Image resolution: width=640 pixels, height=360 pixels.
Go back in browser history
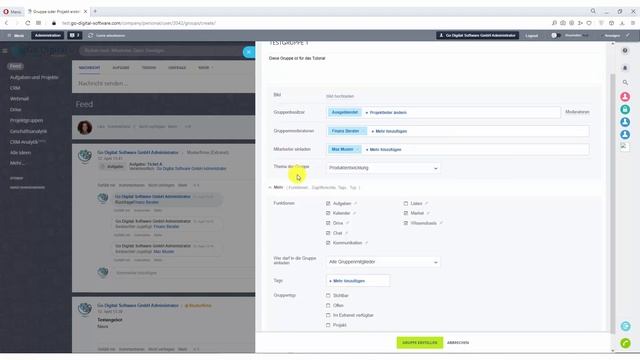[7, 23]
